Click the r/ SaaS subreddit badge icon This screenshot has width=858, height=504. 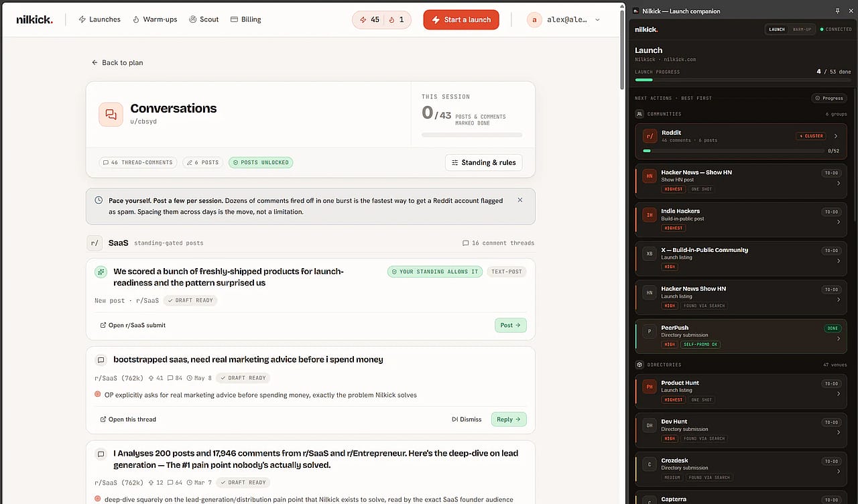[95, 243]
